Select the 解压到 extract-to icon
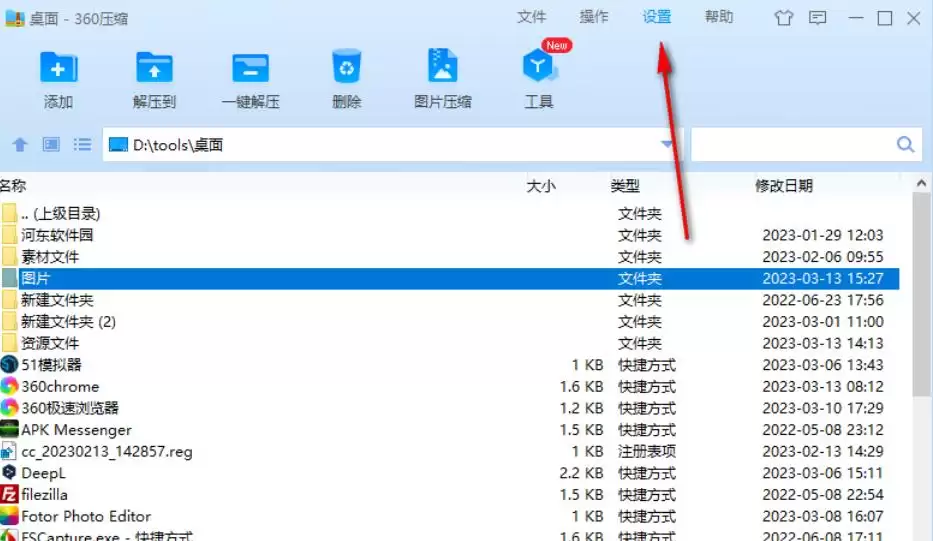Image resolution: width=933 pixels, height=541 pixels. pyautogui.click(x=154, y=68)
